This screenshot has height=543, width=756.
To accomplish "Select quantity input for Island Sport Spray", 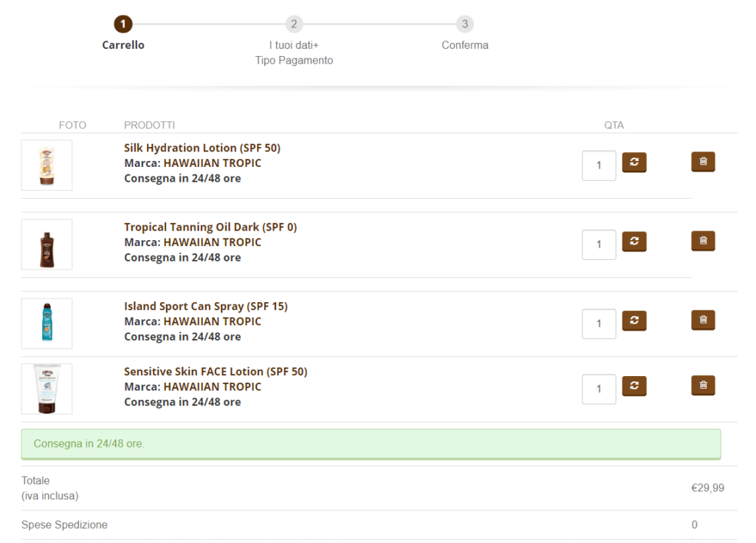I will (x=599, y=324).
